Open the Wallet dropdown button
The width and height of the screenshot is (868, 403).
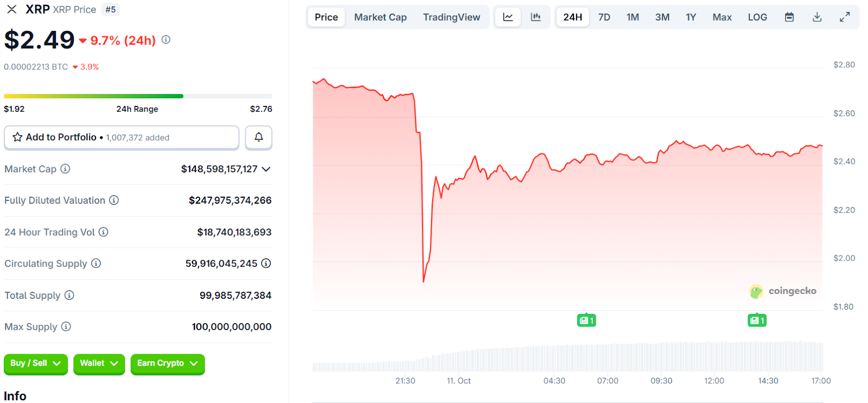coord(99,363)
